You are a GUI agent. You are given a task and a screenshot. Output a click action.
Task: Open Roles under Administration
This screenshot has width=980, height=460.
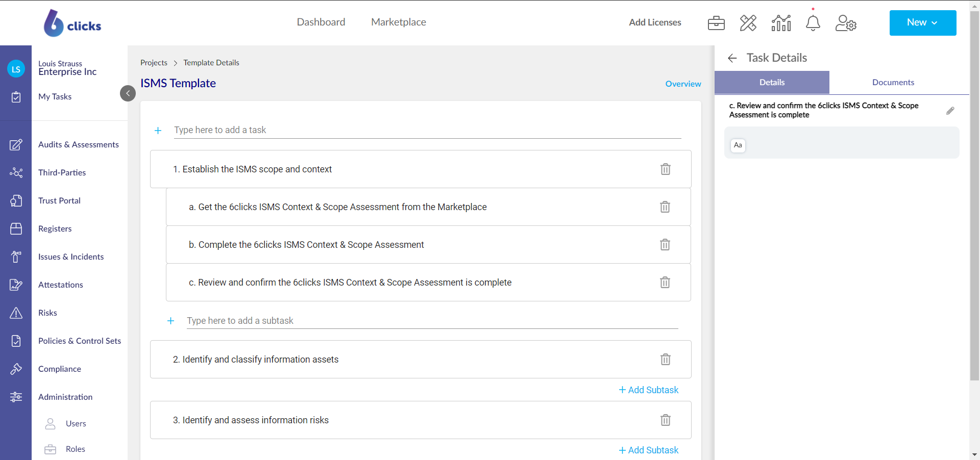[x=75, y=449]
